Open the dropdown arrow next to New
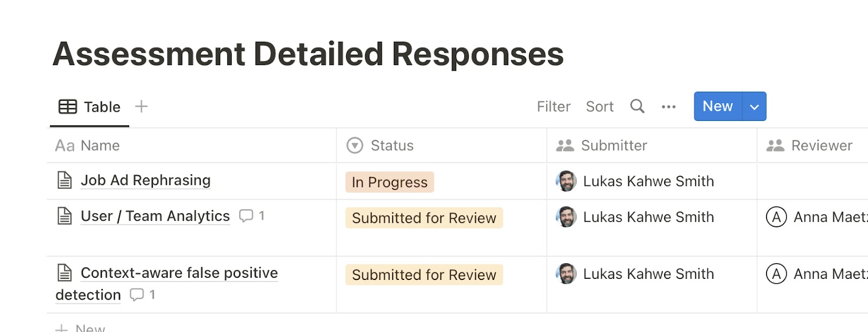Screen dimensions: 868x332 point(754,106)
